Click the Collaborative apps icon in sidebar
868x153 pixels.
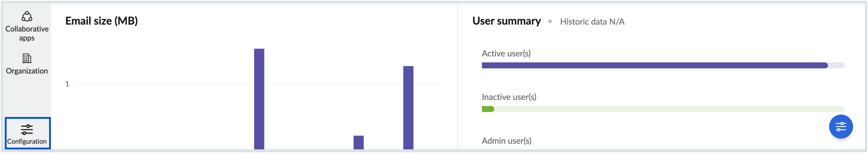pyautogui.click(x=27, y=16)
